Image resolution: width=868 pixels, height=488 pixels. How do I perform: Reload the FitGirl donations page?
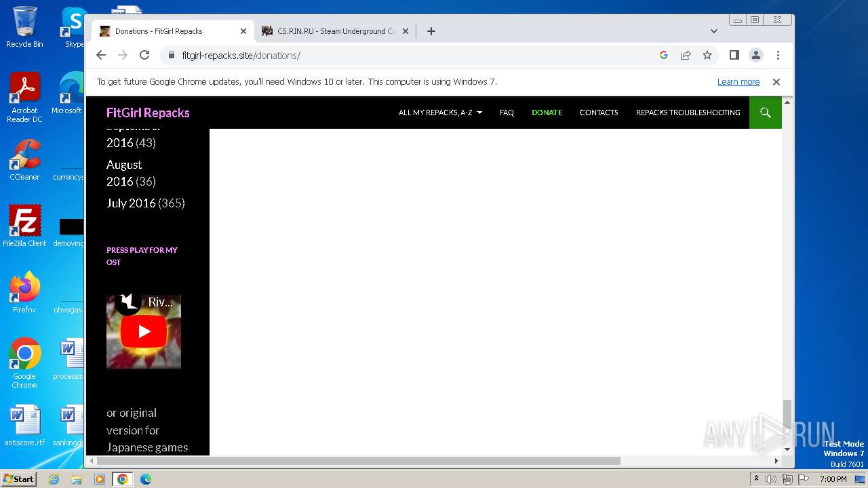(144, 55)
